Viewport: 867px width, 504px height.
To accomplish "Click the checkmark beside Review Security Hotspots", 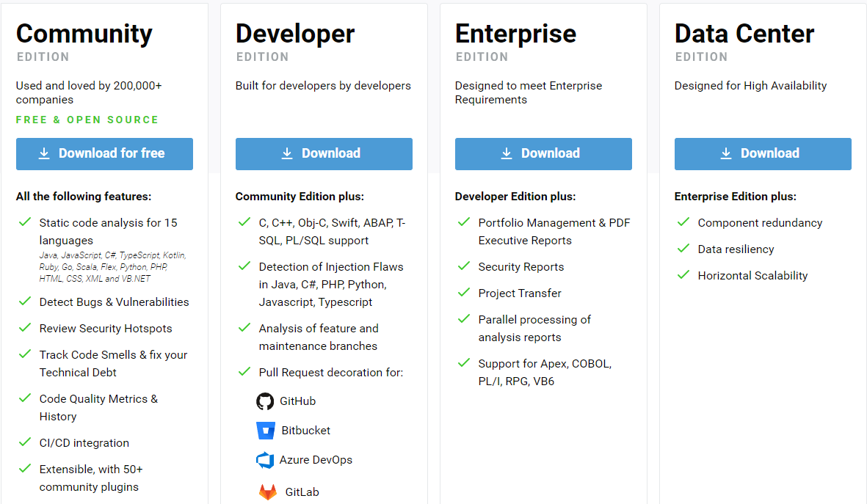I will [x=25, y=327].
